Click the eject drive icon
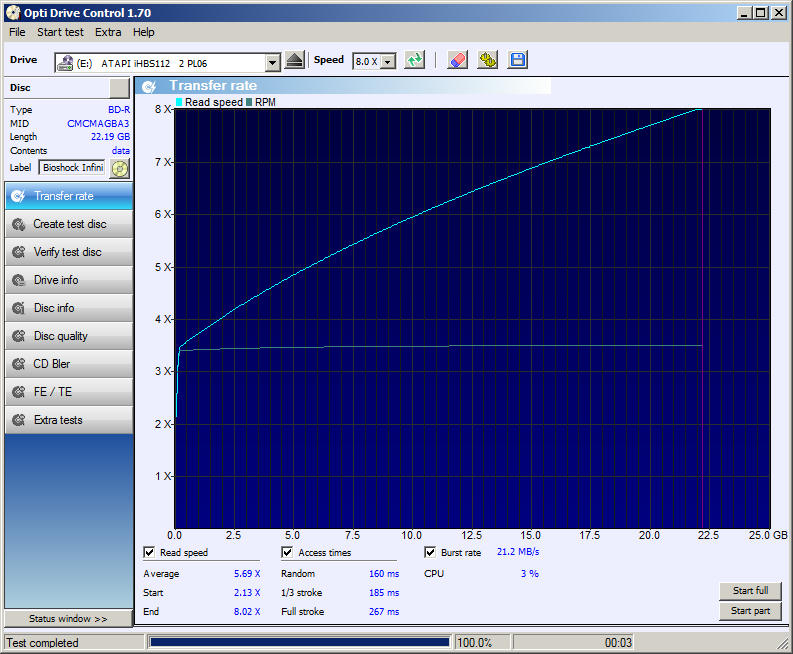This screenshot has height=654, width=793. click(294, 61)
